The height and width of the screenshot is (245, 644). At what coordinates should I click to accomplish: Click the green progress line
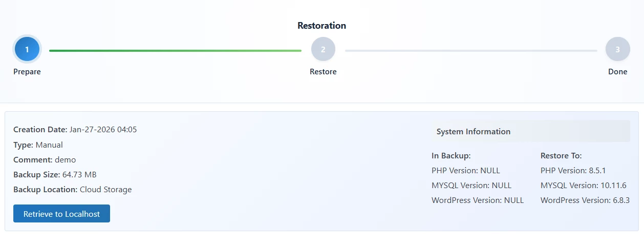[175, 51]
